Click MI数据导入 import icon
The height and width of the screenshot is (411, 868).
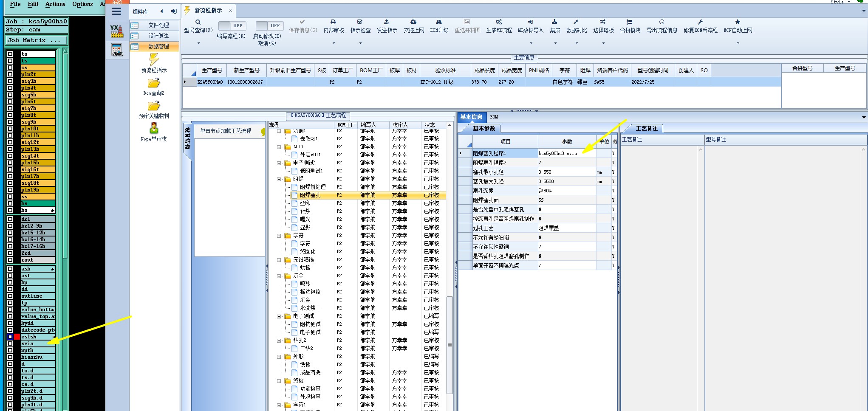pyautogui.click(x=531, y=26)
